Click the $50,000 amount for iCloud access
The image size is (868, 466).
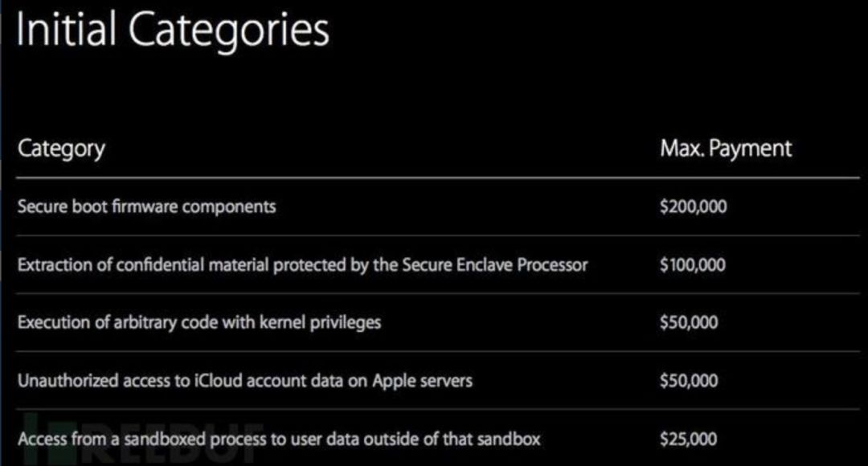(x=688, y=380)
